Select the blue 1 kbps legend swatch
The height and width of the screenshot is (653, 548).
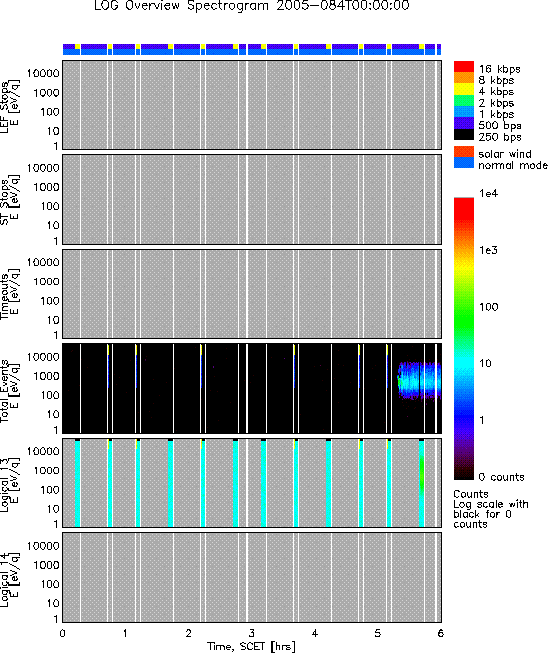[x=464, y=112]
